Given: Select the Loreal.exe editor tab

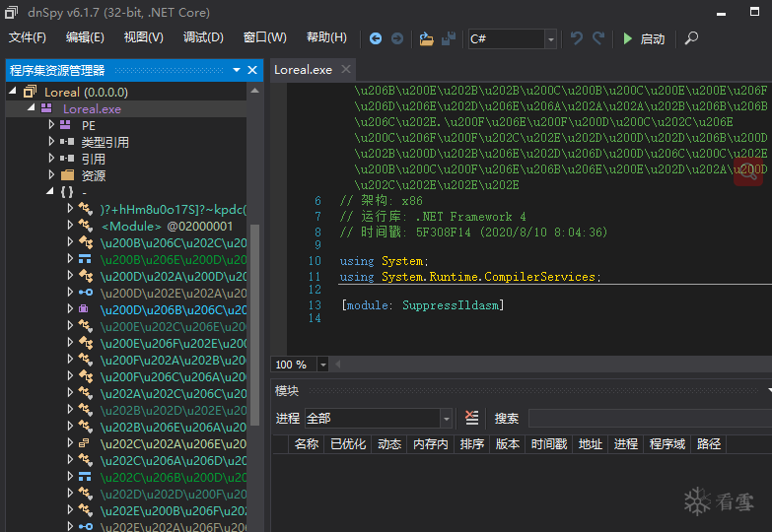Looking at the screenshot, I should [304, 70].
